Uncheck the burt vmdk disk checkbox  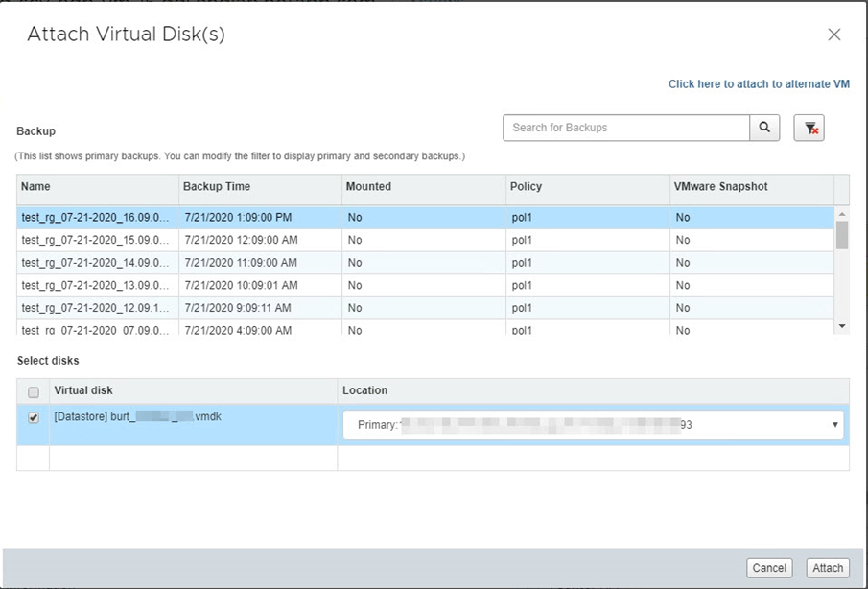click(x=34, y=418)
